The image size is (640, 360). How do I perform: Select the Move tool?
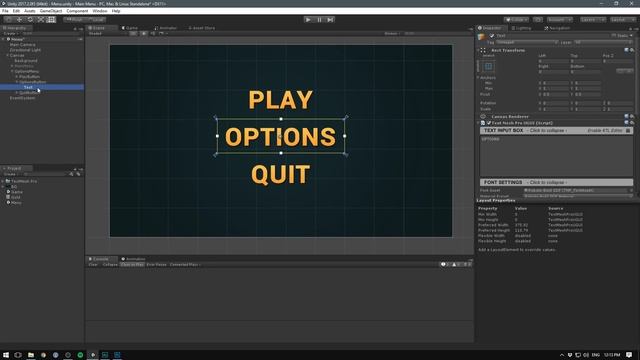19,20
